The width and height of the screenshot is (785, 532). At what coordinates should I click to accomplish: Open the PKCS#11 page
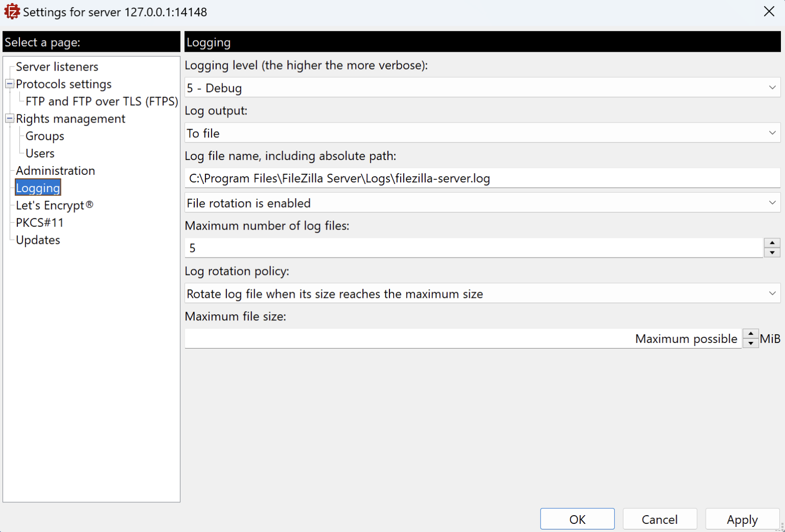(x=40, y=223)
